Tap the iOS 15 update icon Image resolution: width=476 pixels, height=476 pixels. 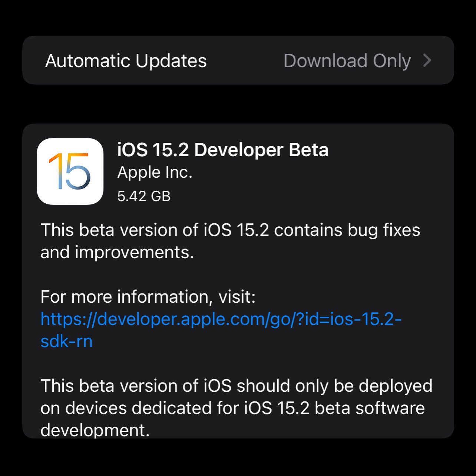[70, 171]
